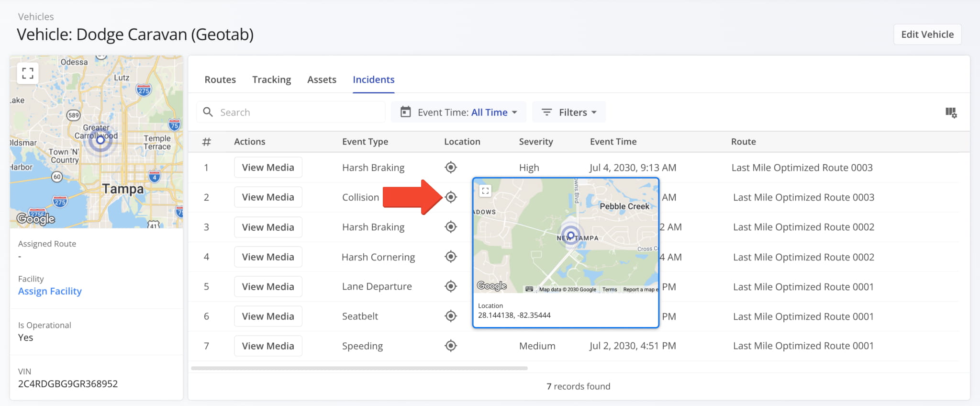Select Last Mile Optimized Route 0002 in row 4
Image resolution: width=980 pixels, height=406 pixels.
(x=804, y=257)
